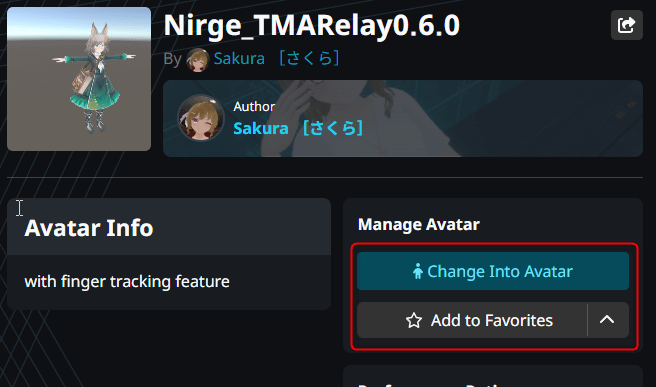Click the Change Into Avatar button
The height and width of the screenshot is (387, 656).
[493, 271]
